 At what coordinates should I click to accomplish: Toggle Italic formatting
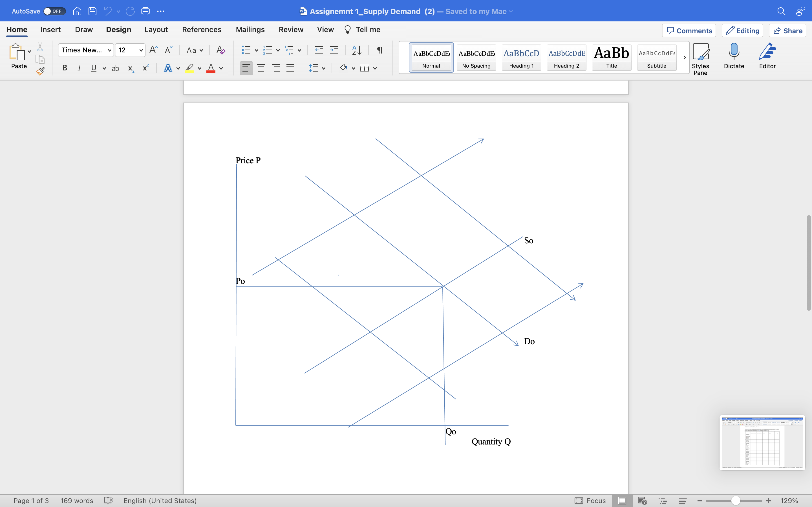click(x=79, y=68)
